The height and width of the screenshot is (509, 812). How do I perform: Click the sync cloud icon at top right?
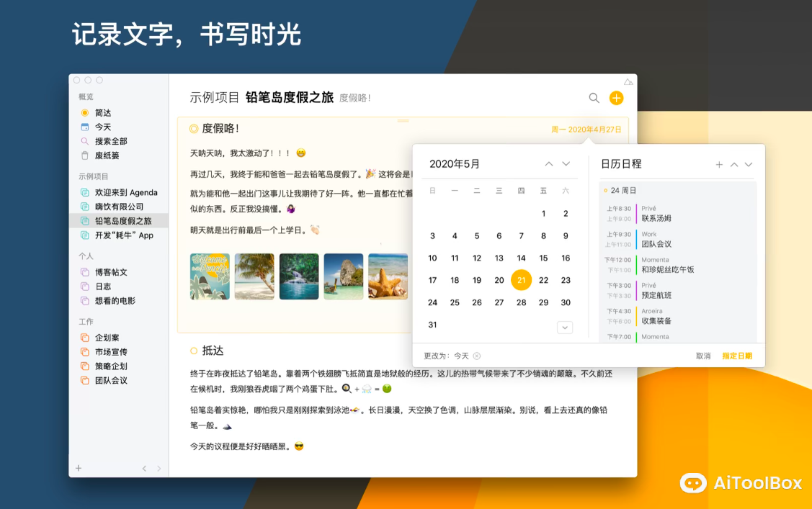click(627, 83)
